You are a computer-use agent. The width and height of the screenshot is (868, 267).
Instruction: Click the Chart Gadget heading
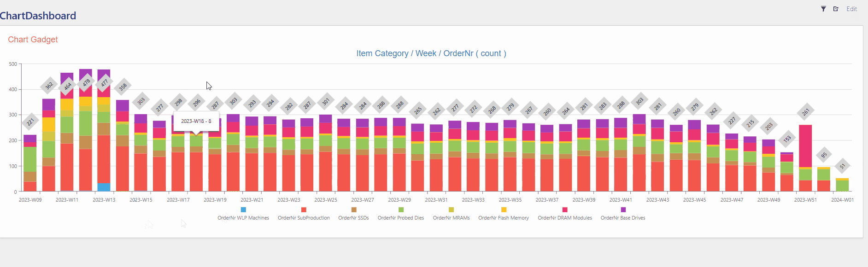click(x=33, y=40)
